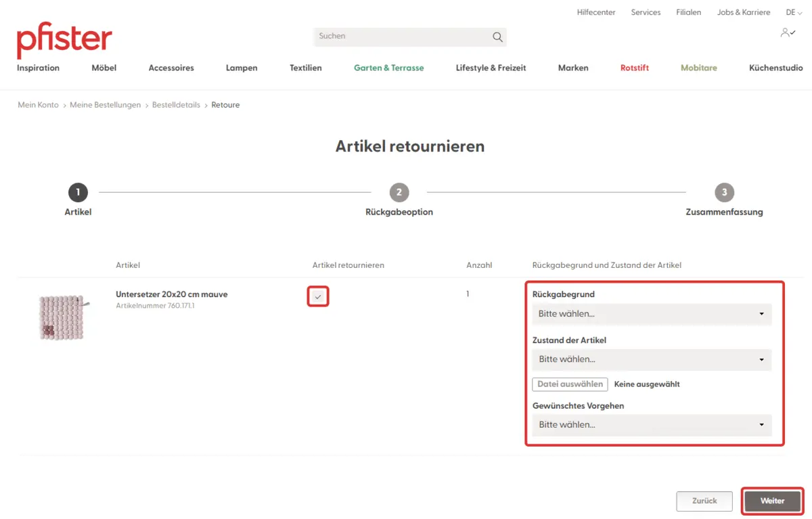This screenshot has width=812, height=519.
Task: Open the Garten & Terrasse menu
Action: click(388, 68)
